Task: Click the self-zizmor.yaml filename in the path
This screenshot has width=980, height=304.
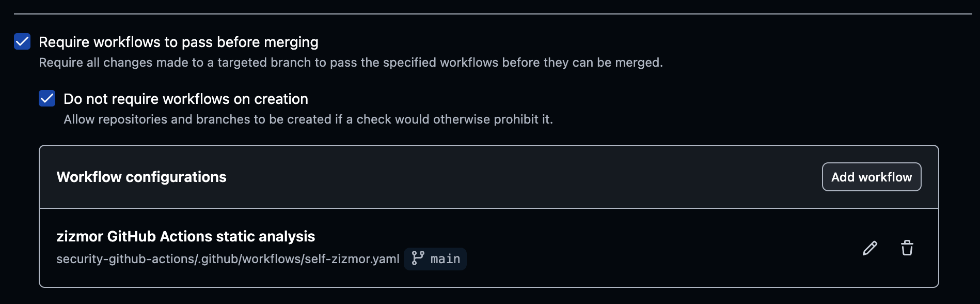Action: click(x=352, y=259)
